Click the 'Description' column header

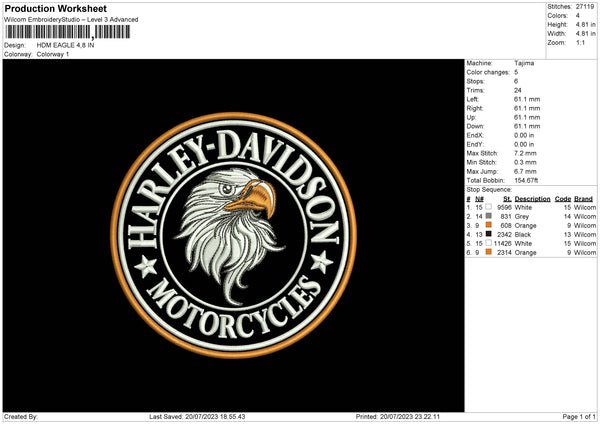[x=532, y=199]
